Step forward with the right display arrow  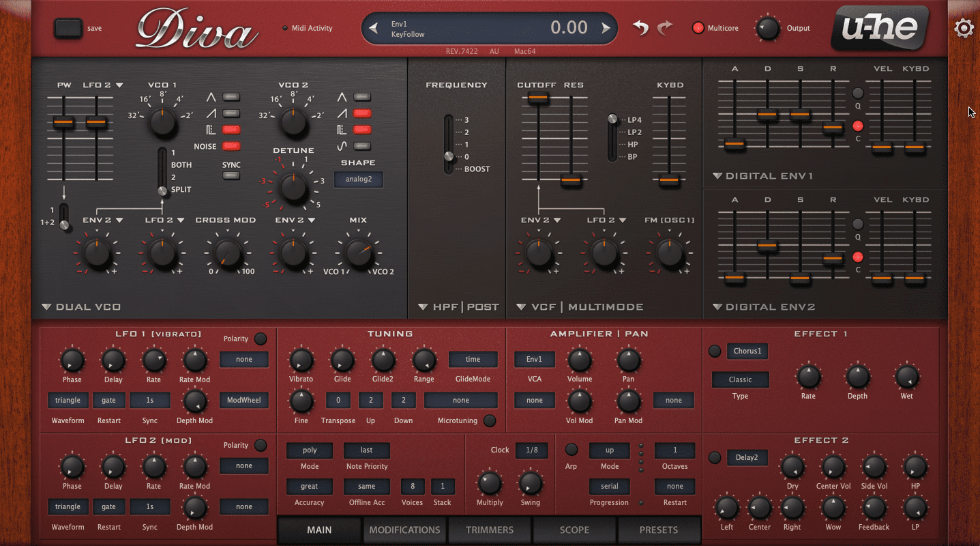[606, 28]
